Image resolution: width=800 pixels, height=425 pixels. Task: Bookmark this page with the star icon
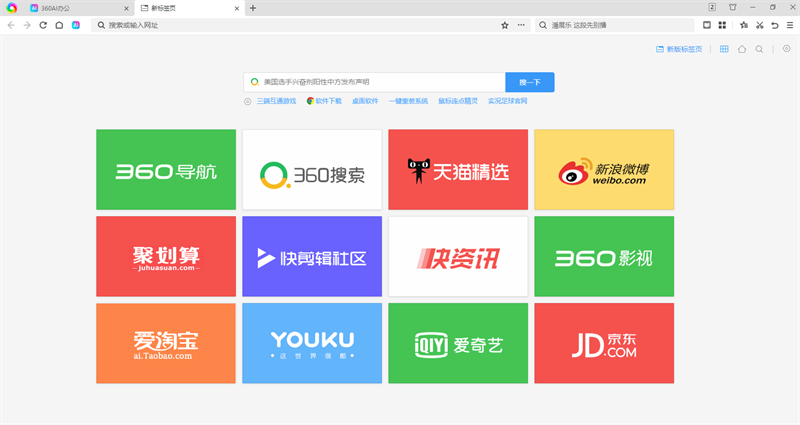(x=505, y=25)
